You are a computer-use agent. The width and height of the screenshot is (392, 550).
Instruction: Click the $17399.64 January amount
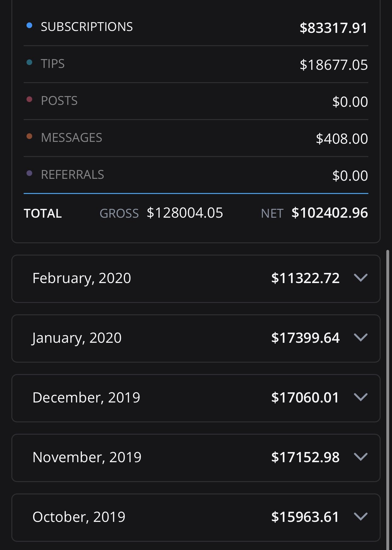[305, 338]
